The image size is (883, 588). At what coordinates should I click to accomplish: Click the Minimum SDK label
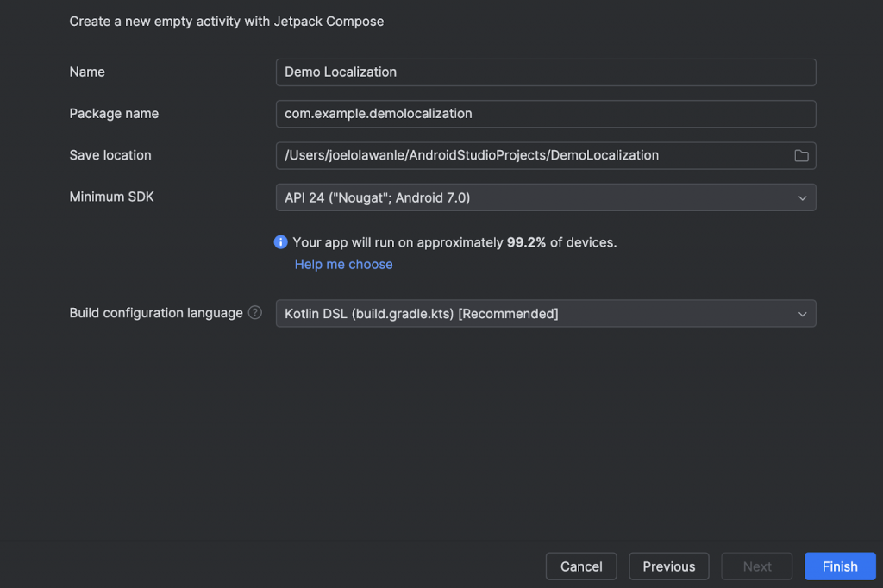111,197
